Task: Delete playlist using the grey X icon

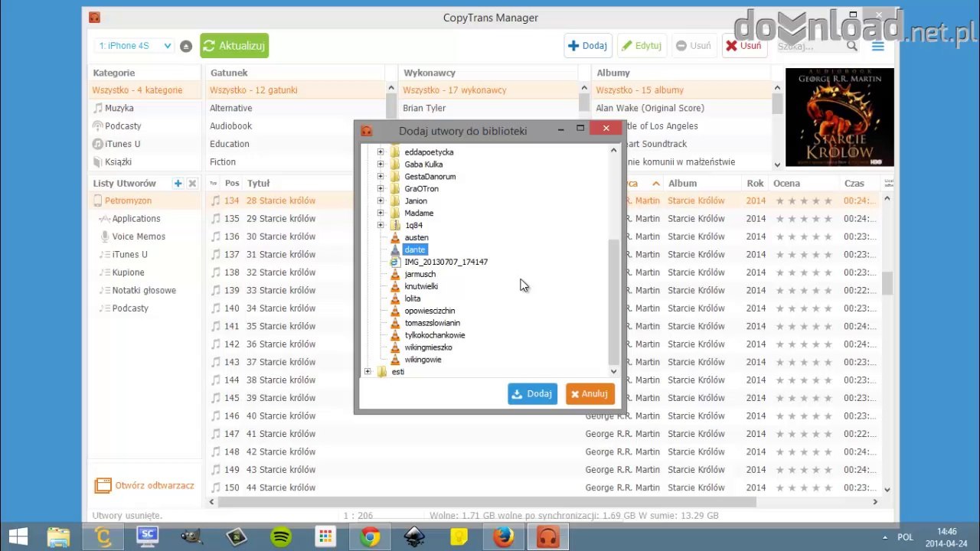Action: pos(192,184)
